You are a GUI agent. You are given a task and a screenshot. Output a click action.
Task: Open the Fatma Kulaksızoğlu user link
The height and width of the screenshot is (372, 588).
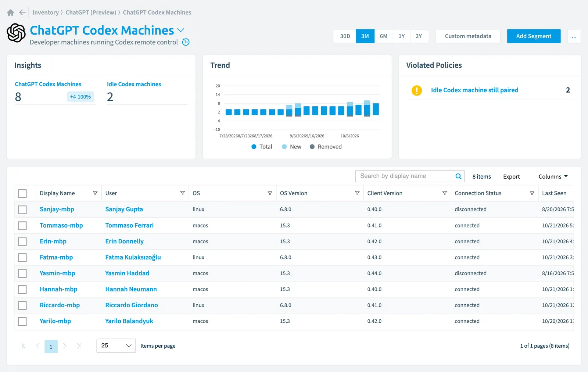point(133,257)
